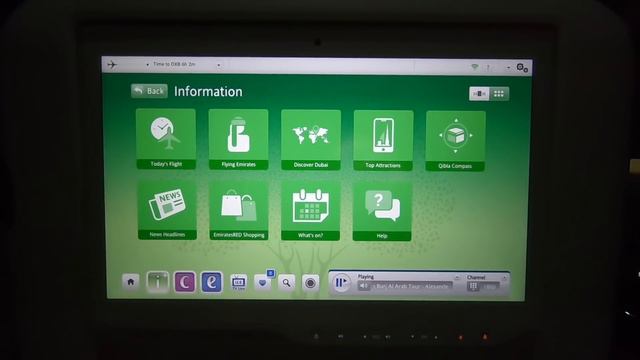Open the Discover Dubai world map tile
The height and width of the screenshot is (360, 640).
point(311,140)
